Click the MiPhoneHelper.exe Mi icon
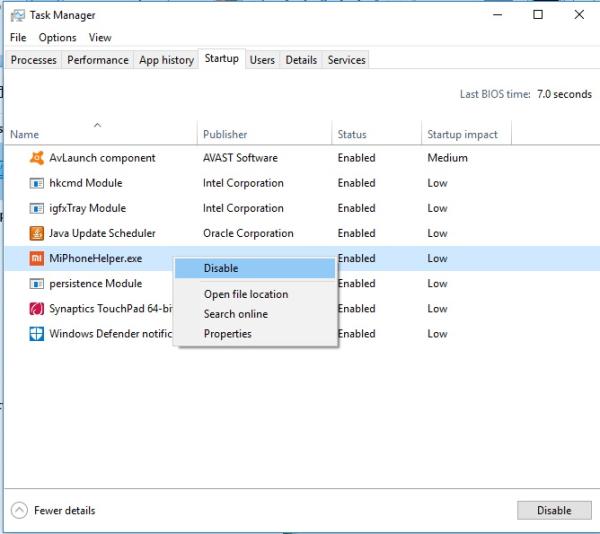This screenshot has height=534, width=600. (x=37, y=258)
